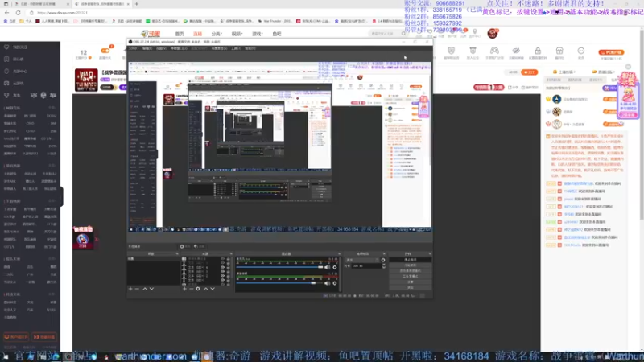The height and width of the screenshot is (362, 644).
Task: Open the 分类 dropdown in Douyu navigation
Action: click(x=217, y=34)
